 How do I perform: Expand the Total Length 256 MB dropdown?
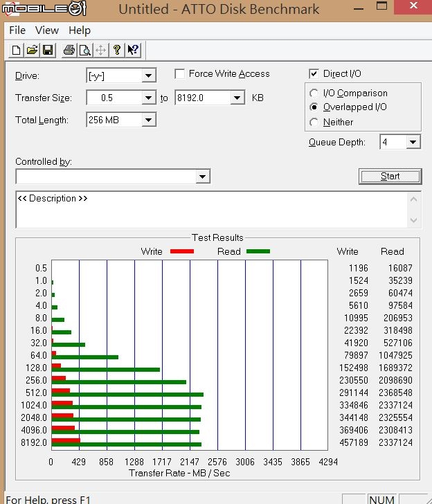148,120
